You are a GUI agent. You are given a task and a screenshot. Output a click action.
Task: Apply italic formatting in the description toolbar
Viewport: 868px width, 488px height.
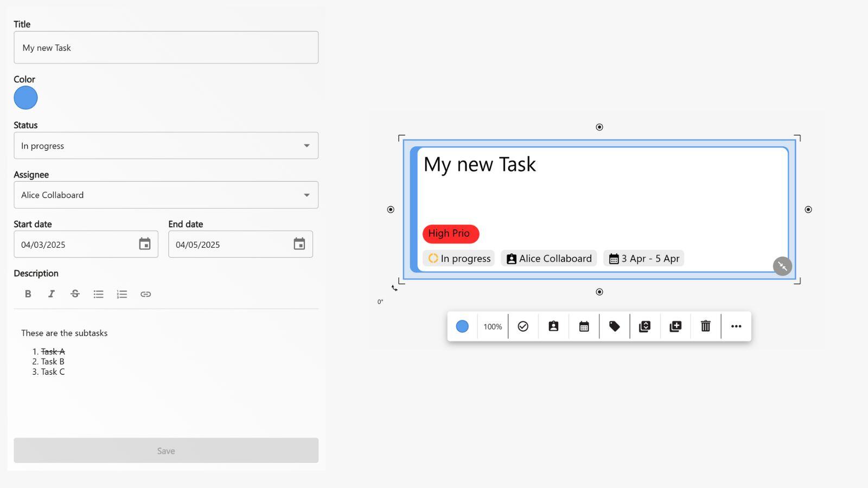(52, 293)
